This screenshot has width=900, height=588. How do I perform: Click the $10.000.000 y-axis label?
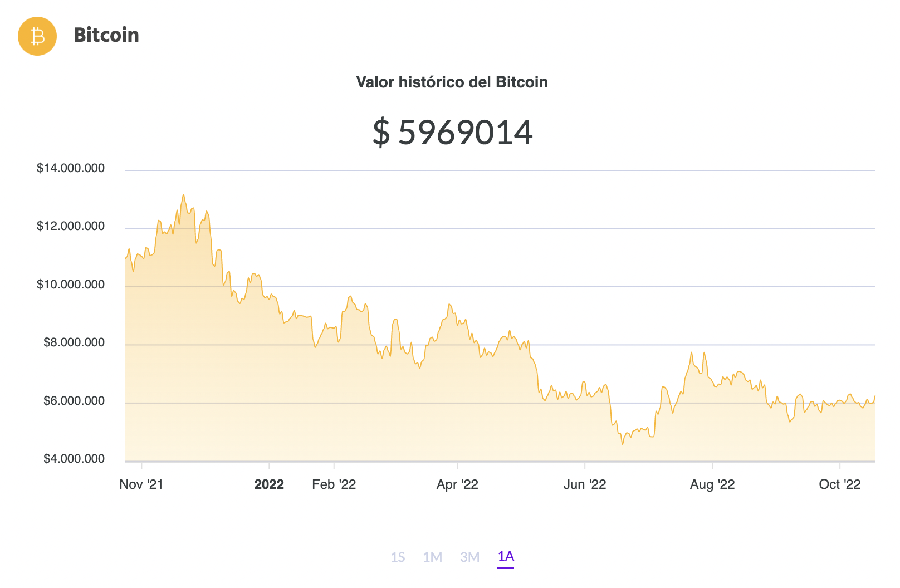71,285
